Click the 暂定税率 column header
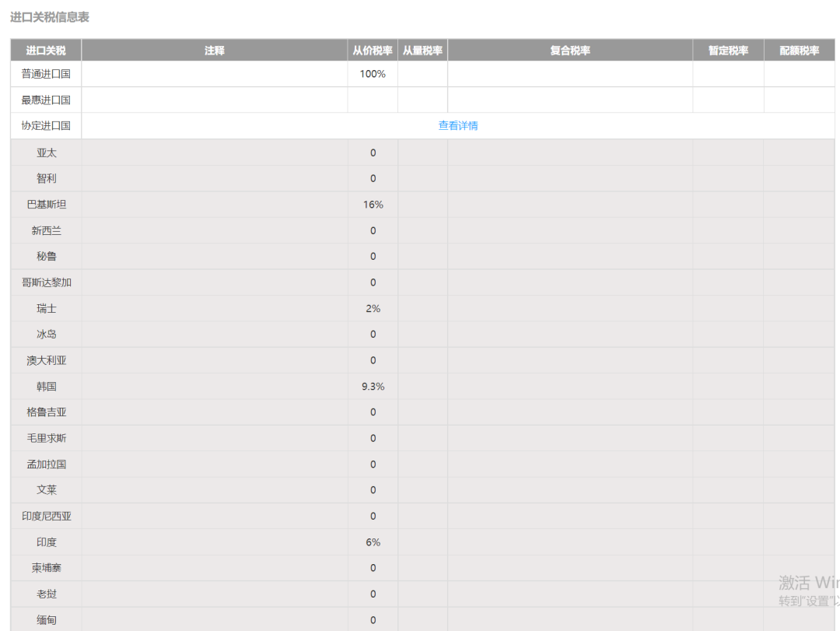This screenshot has width=840, height=631. tap(728, 51)
